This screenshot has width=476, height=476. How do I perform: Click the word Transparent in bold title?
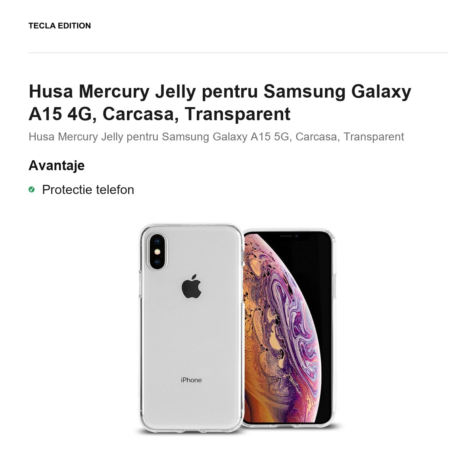pyautogui.click(x=237, y=114)
